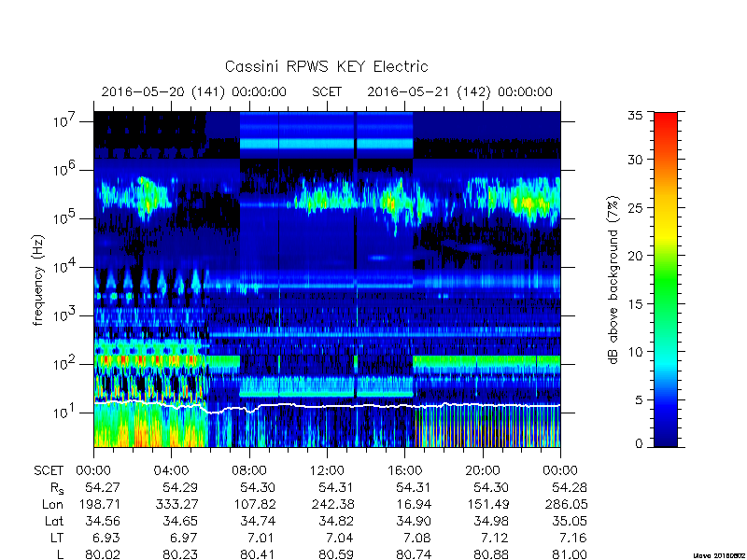Viewport: 747px width, 560px height.
Task: Click the dark blue bottom of the color bar
Action: pos(666,436)
